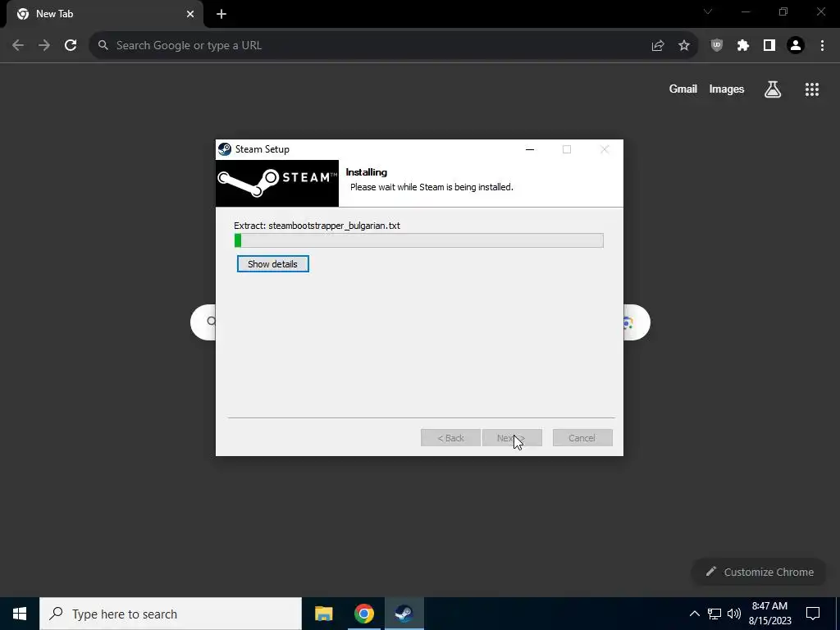Toggle the Chrome side panel

point(769,46)
